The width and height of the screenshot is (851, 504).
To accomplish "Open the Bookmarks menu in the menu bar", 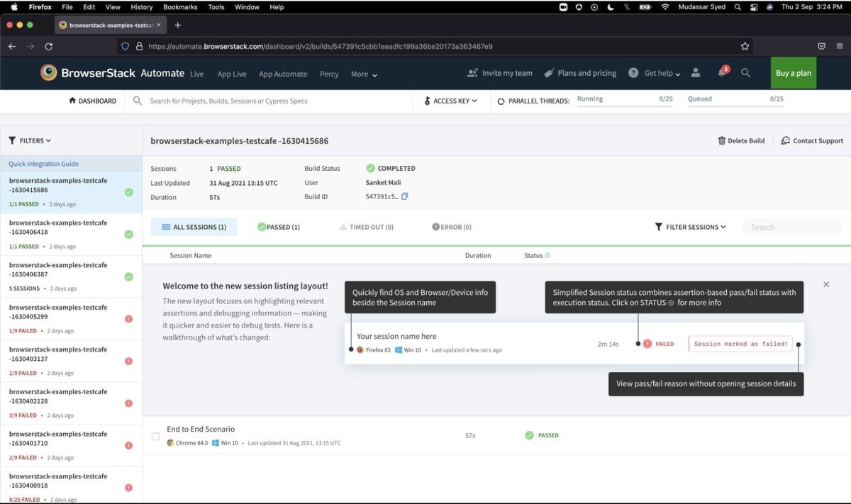I will coord(180,7).
